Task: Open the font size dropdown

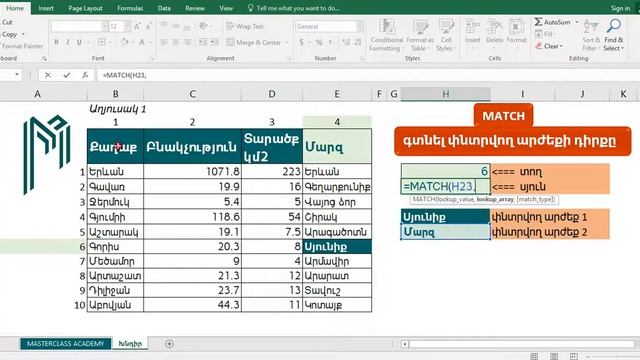Action: [x=127, y=27]
